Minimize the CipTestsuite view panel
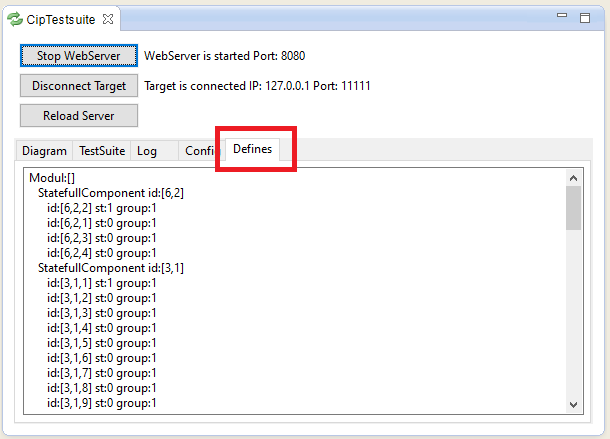The image size is (610, 439). click(x=563, y=18)
